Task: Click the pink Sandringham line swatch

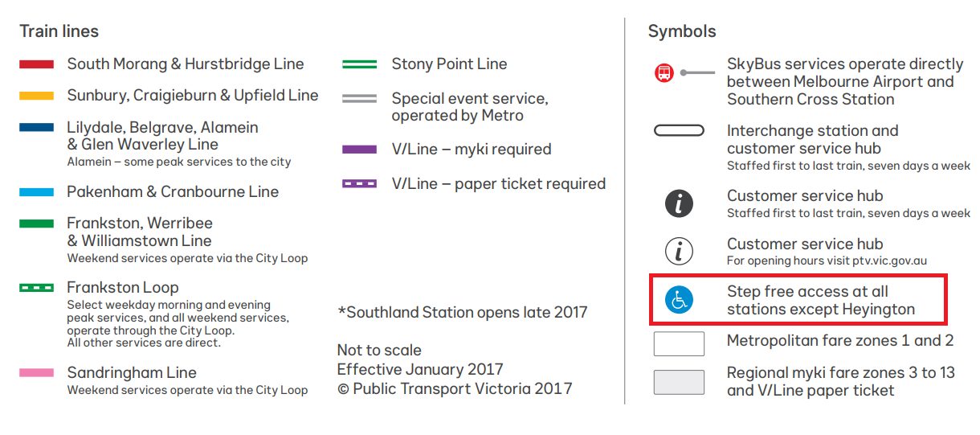Action: [37, 373]
